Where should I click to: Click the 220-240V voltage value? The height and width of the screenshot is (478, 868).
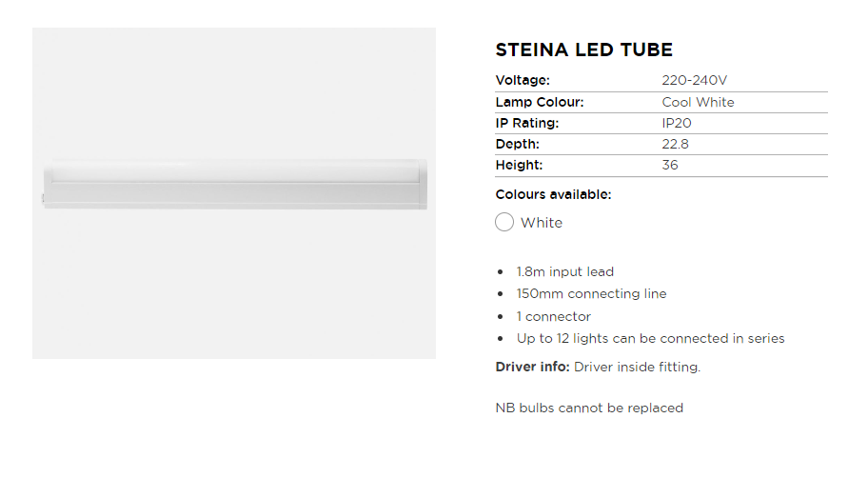694,81
